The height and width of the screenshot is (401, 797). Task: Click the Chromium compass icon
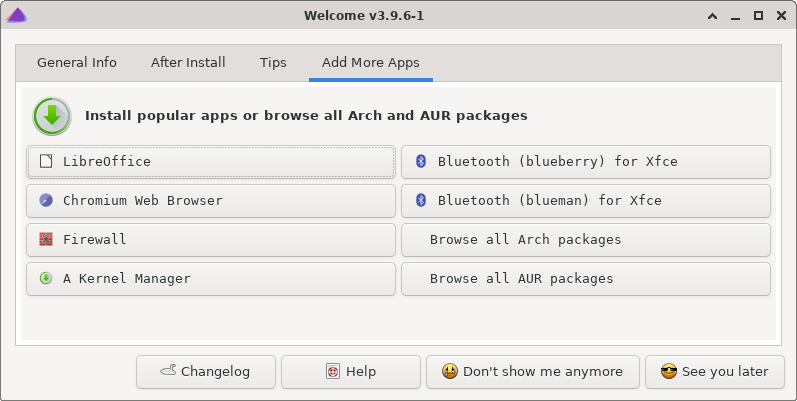46,200
